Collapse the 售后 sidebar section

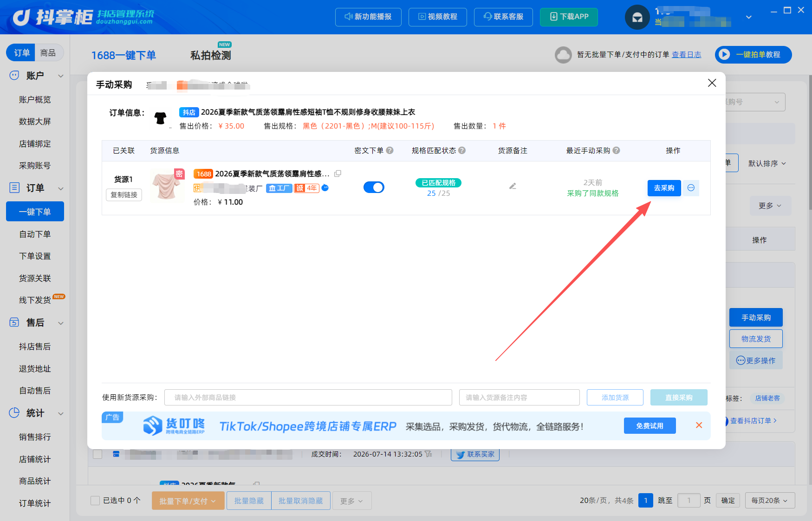(61, 323)
